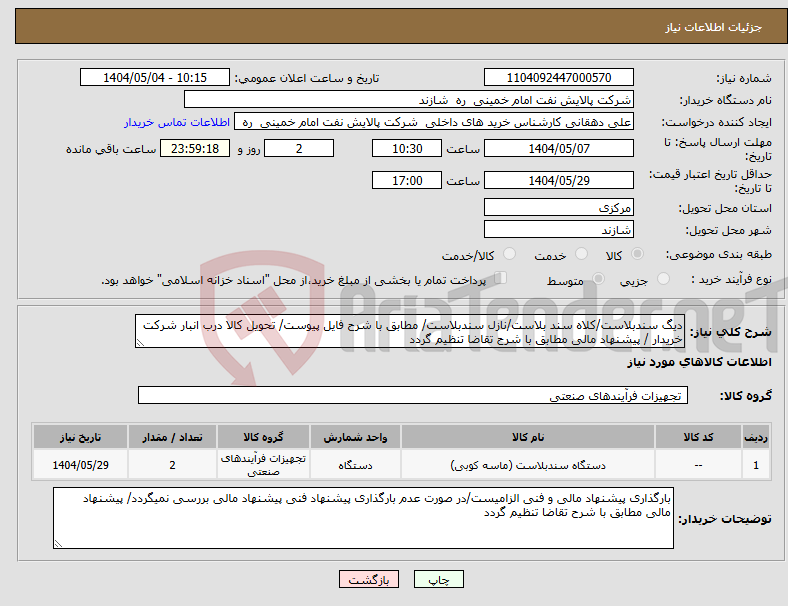Click the page header جزئیات اطلاعات نیاز
This screenshot has width=788, height=606.
714,27
